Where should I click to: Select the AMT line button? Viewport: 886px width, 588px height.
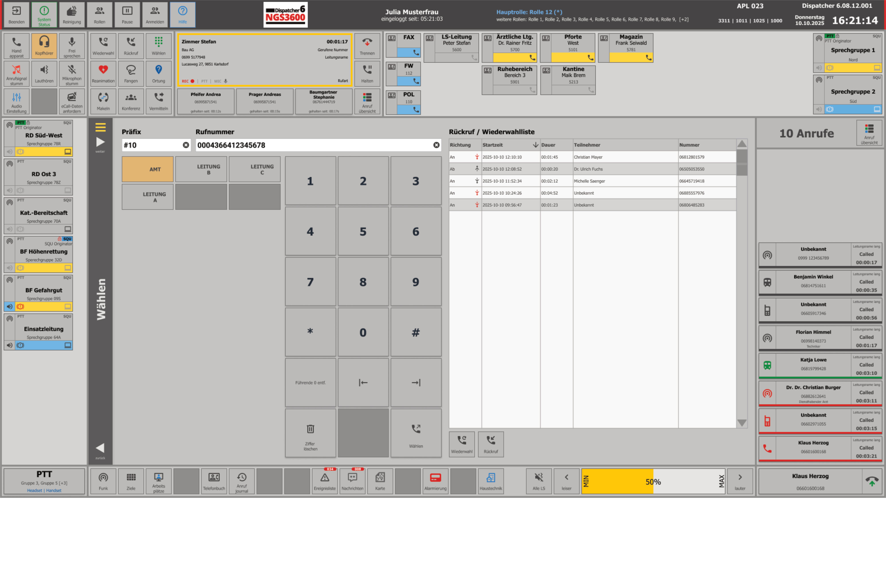[x=147, y=169]
